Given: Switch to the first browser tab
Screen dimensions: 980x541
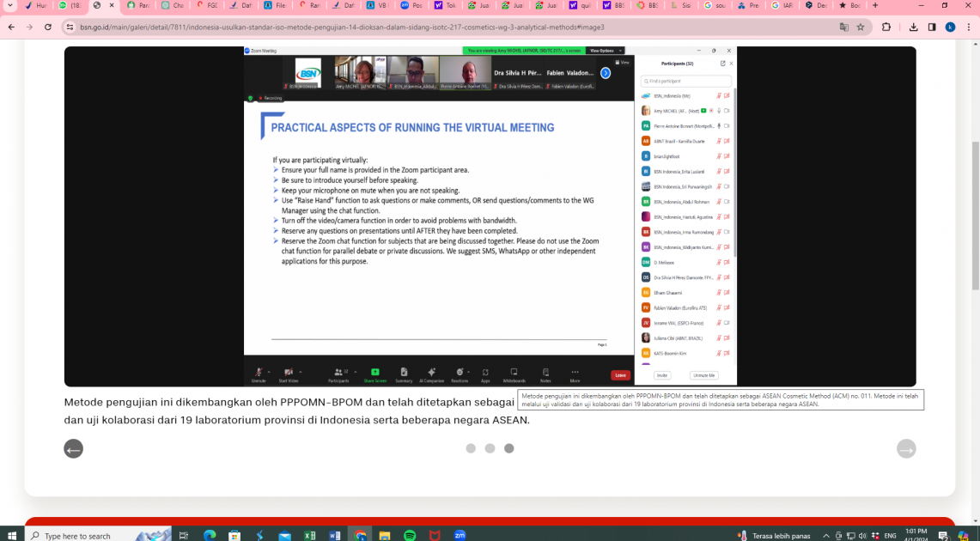Looking at the screenshot, I should point(34,5).
